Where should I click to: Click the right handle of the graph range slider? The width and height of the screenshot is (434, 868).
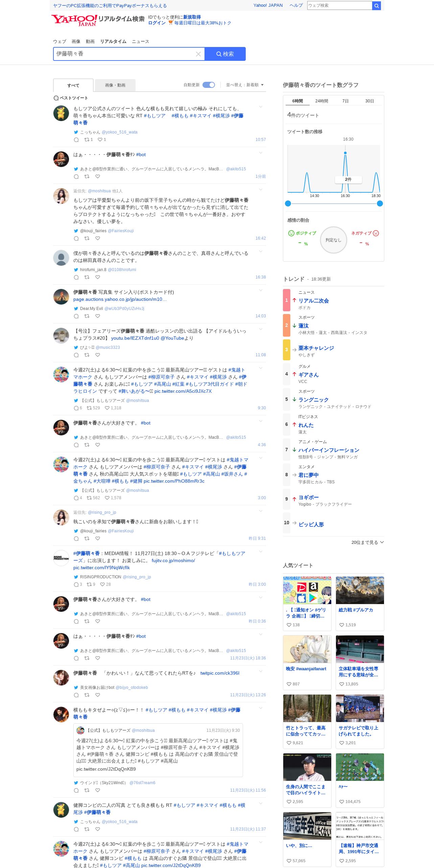[x=380, y=203]
